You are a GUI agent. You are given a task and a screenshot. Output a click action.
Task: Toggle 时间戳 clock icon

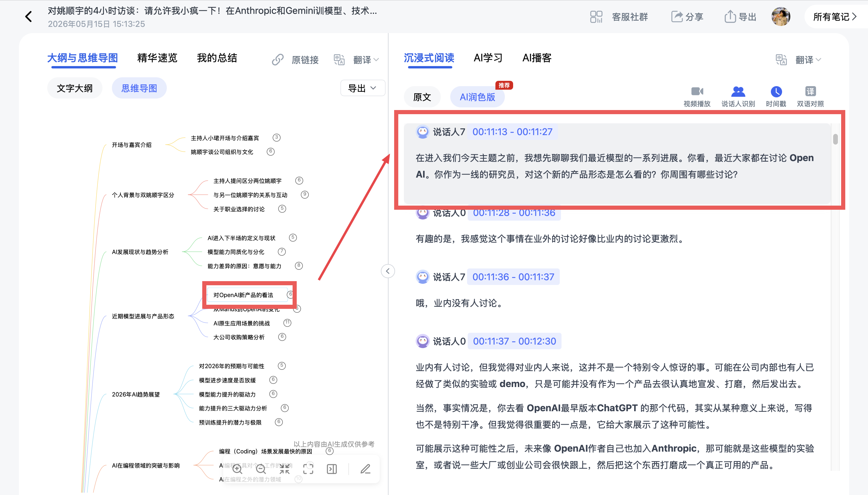pyautogui.click(x=776, y=91)
